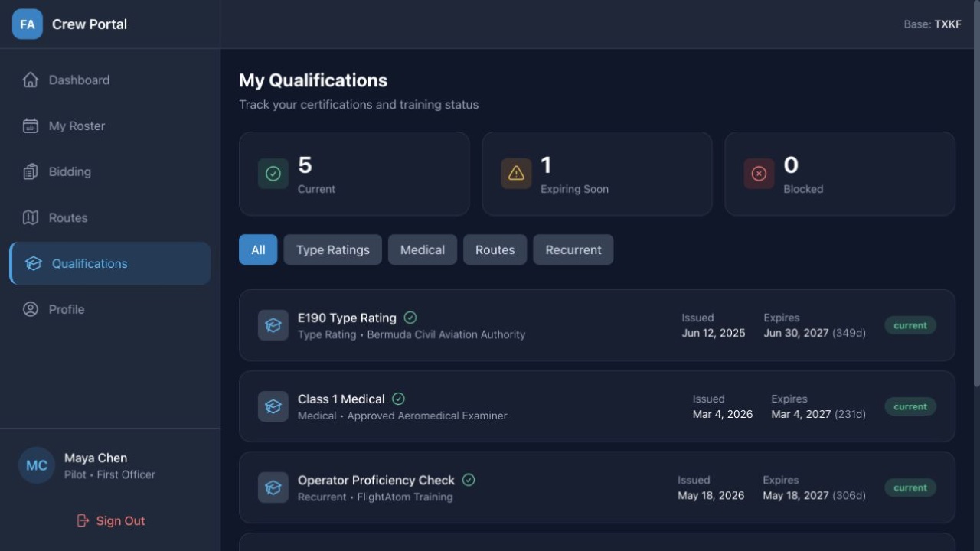
Task: Click the E190 Type Rating cap icon
Action: coord(273,325)
